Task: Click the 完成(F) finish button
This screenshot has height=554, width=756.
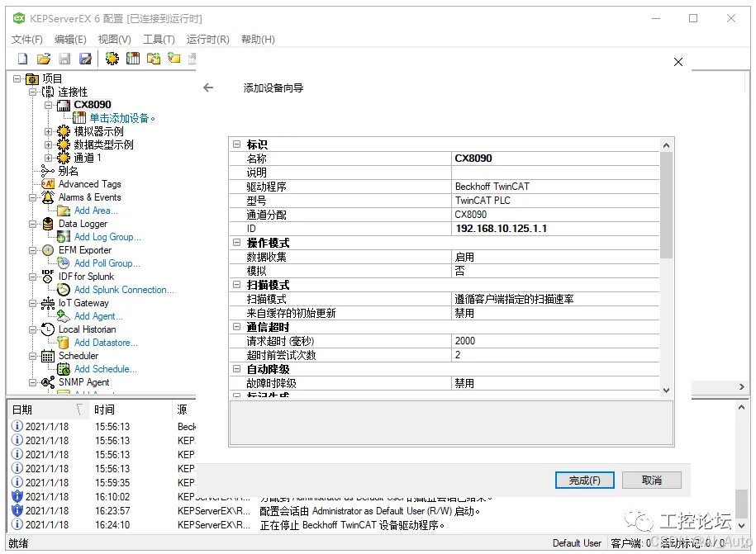Action: [584, 481]
